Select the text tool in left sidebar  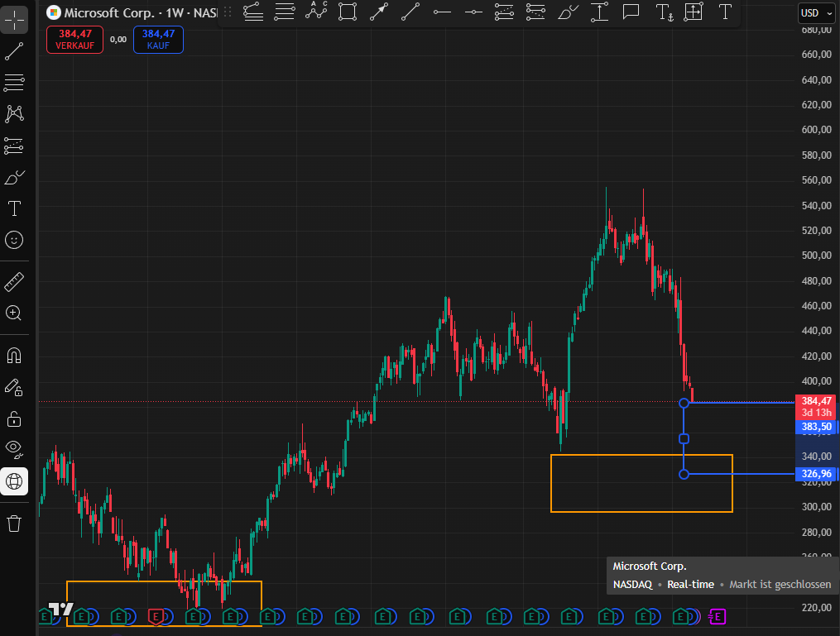(x=14, y=208)
